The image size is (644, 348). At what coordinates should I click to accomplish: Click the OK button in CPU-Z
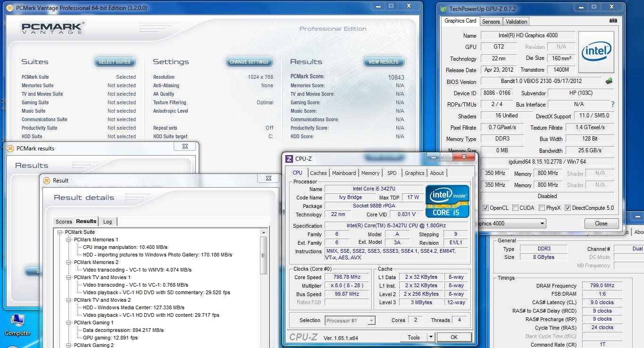(x=454, y=337)
